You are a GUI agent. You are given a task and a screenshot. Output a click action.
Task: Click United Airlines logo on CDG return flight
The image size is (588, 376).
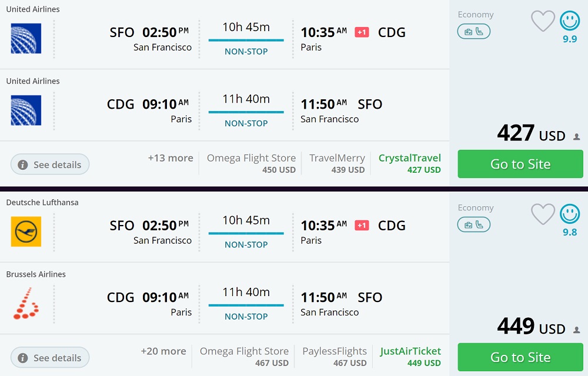pos(26,110)
